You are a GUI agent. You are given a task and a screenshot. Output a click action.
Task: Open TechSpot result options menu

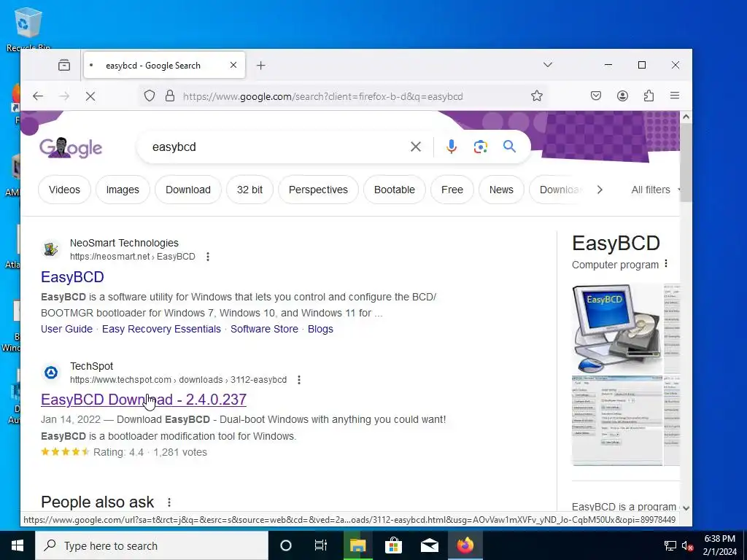click(298, 380)
